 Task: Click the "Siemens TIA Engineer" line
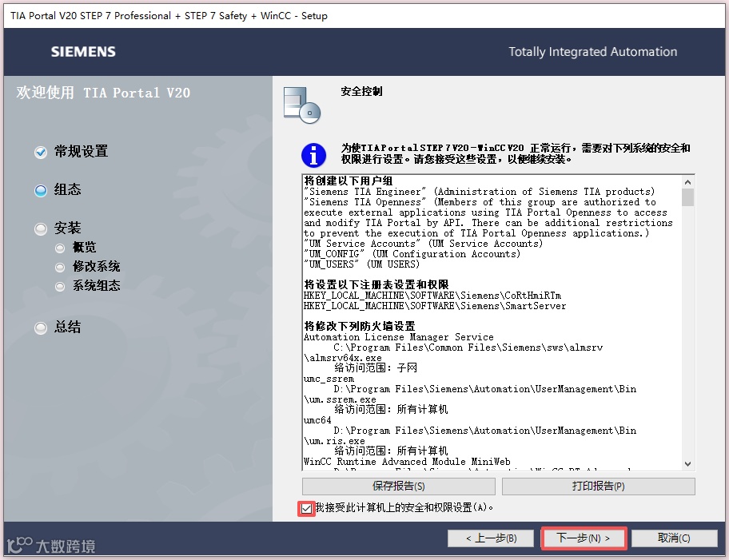click(480, 192)
